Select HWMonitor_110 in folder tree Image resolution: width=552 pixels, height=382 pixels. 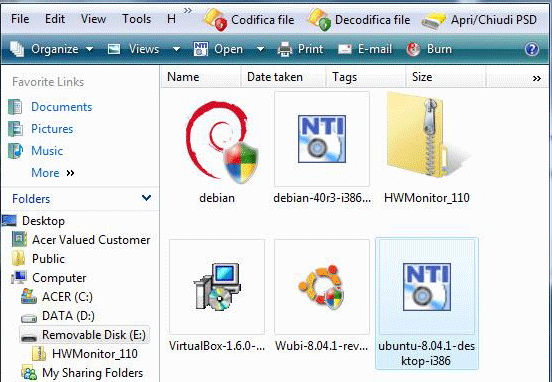94,354
